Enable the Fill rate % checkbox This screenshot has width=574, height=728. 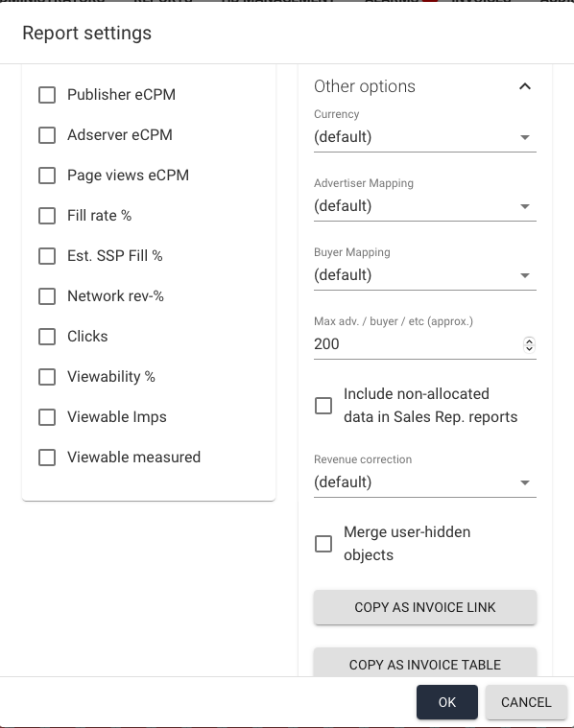pyautogui.click(x=47, y=216)
